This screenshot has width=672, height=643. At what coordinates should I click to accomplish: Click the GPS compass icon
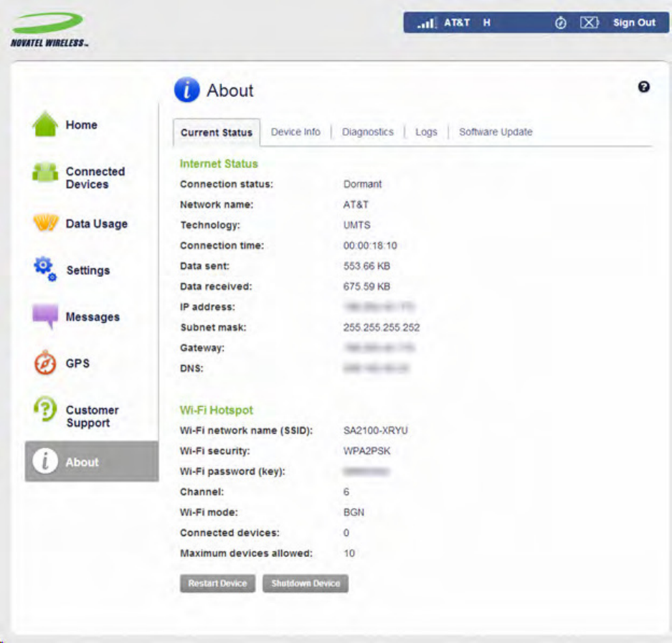coord(45,363)
